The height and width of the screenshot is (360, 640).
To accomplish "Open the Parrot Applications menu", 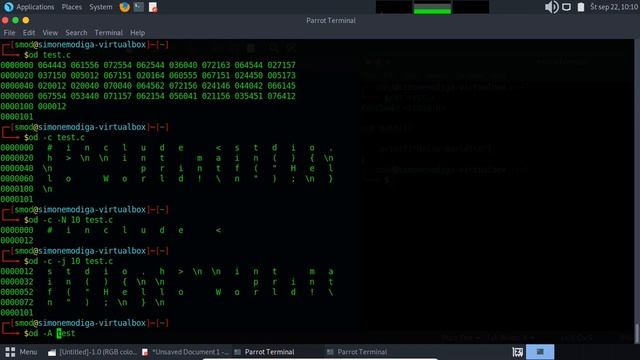I will click(x=29, y=7).
